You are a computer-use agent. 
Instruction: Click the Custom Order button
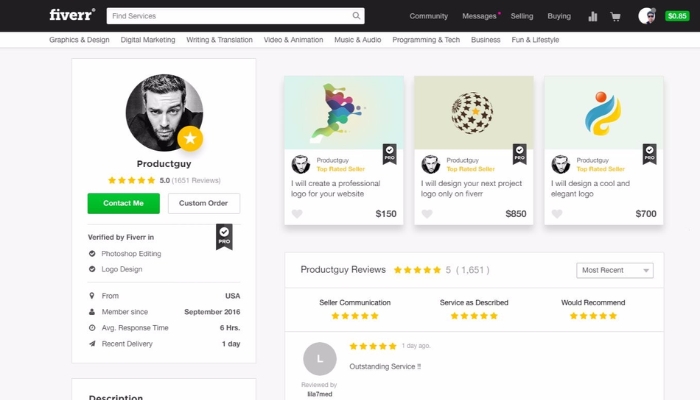[204, 203]
